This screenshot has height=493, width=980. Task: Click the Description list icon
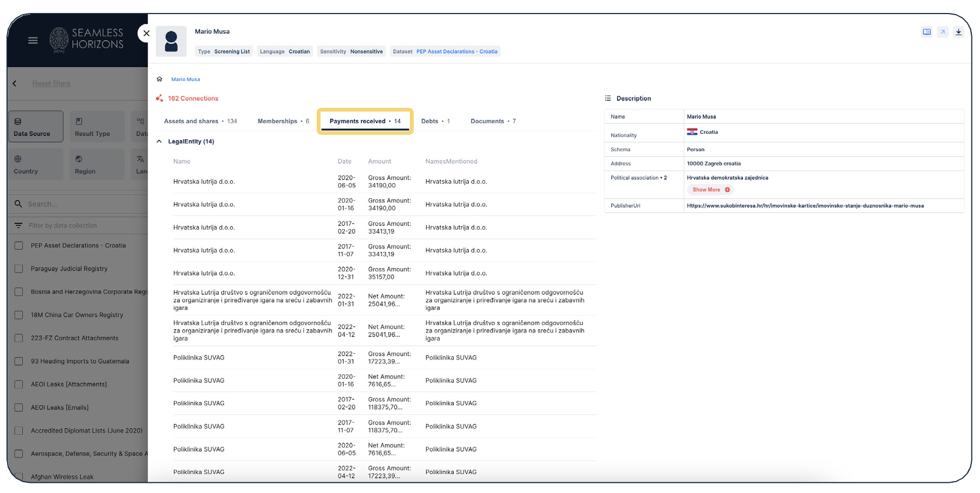608,98
